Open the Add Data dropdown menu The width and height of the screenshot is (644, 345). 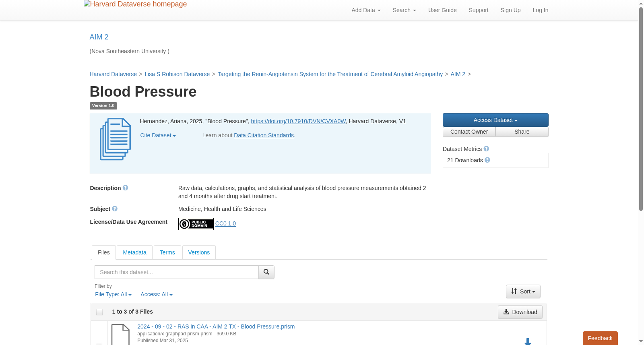(366, 10)
